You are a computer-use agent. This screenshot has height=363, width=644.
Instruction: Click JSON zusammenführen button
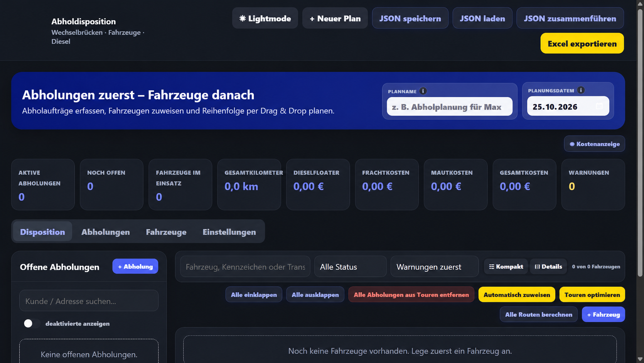570,18
